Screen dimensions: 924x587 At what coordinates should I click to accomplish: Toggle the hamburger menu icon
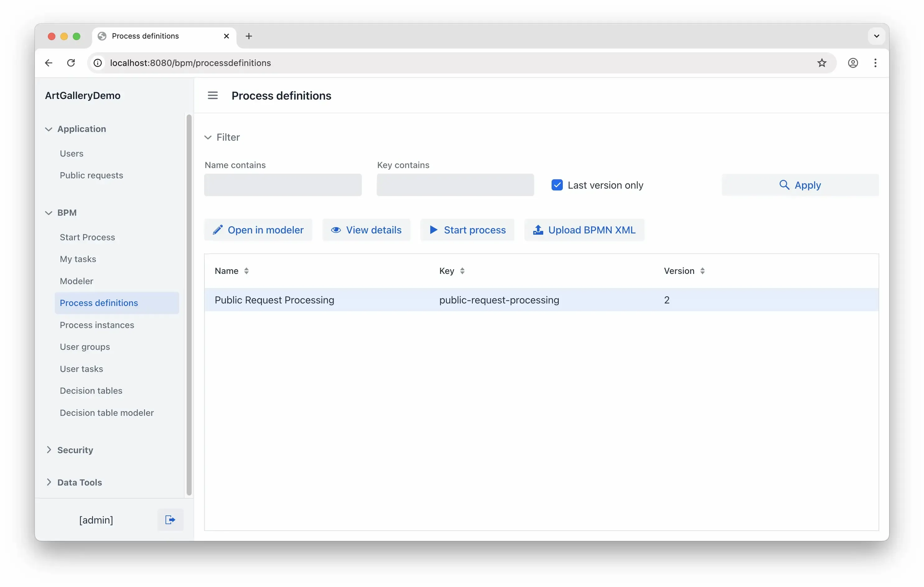click(212, 95)
